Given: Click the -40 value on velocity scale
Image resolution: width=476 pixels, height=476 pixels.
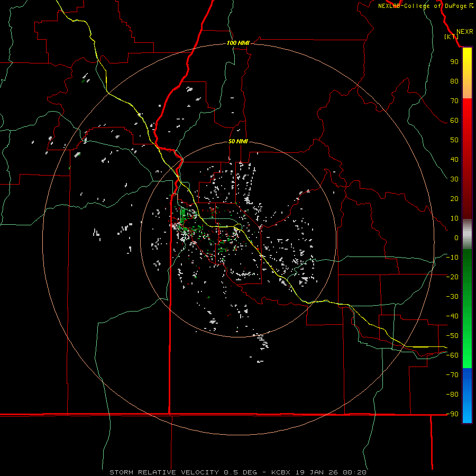Looking at the screenshot, I should (x=452, y=316).
